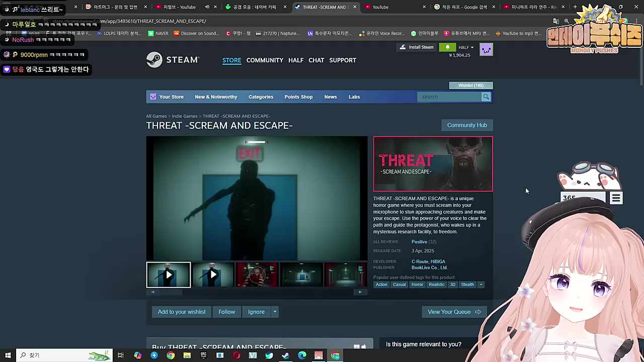Click the store search magnifier icon
Viewport: 644px width, 362px height.
coord(486,97)
